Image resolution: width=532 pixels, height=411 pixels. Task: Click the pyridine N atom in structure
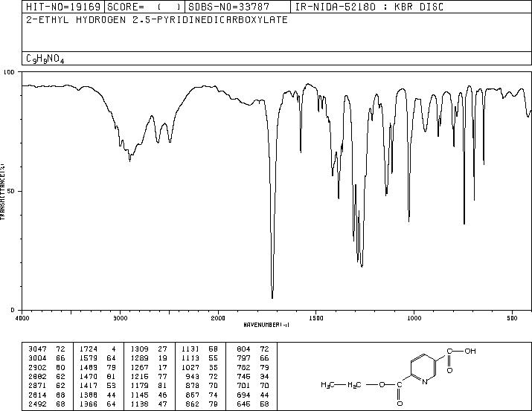coord(424,382)
